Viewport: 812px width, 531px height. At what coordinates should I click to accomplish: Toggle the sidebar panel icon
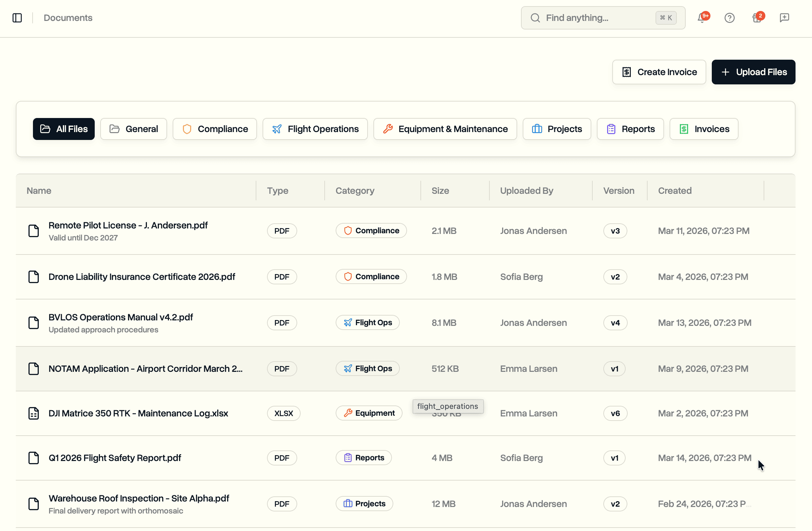pos(17,18)
